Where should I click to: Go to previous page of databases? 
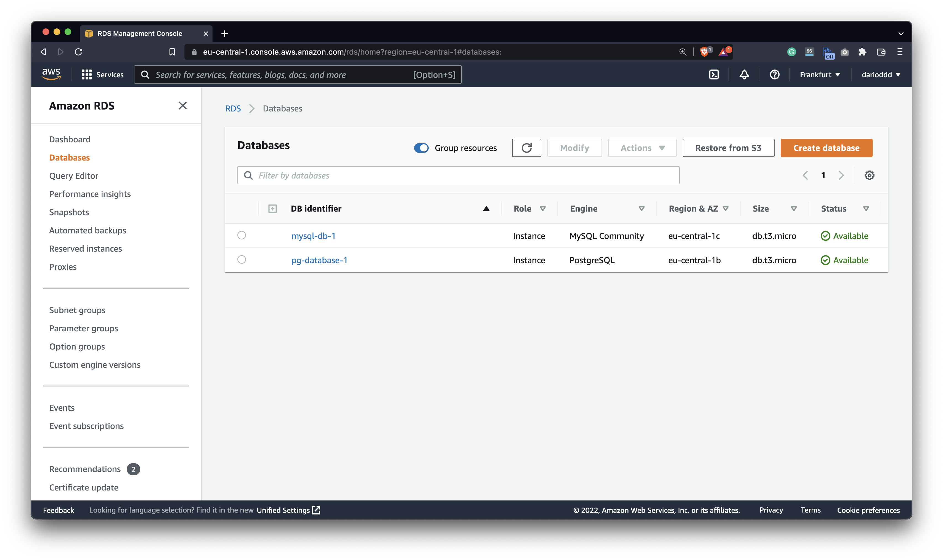[x=805, y=175]
